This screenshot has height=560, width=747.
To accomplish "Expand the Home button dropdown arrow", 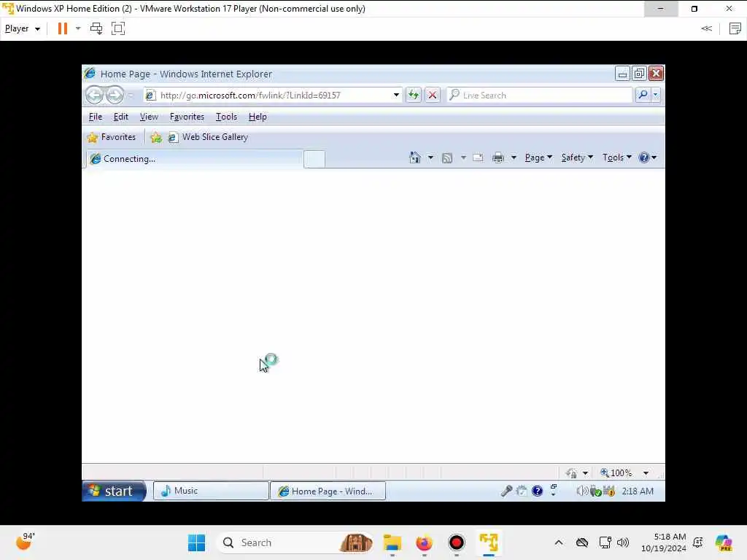I will click(430, 157).
